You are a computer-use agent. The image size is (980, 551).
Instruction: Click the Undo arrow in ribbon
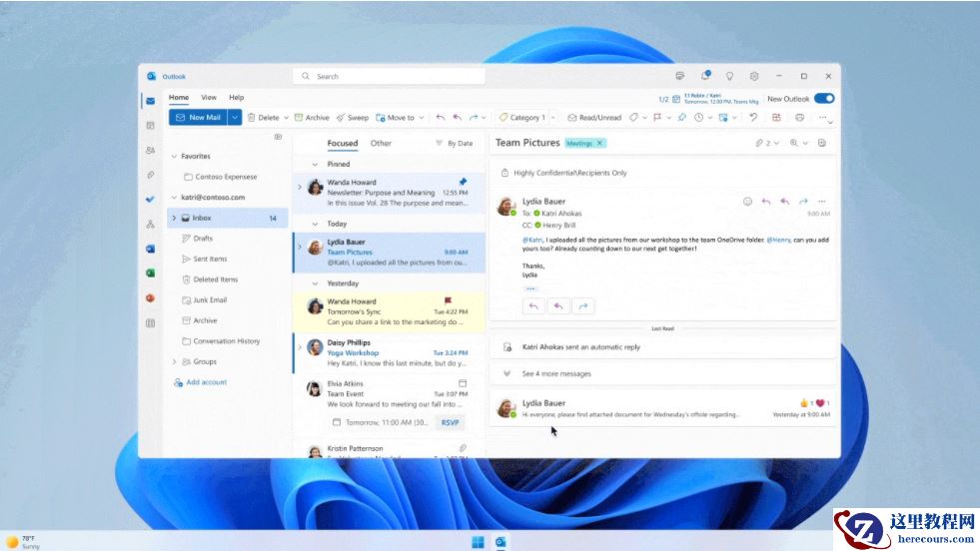(754, 118)
